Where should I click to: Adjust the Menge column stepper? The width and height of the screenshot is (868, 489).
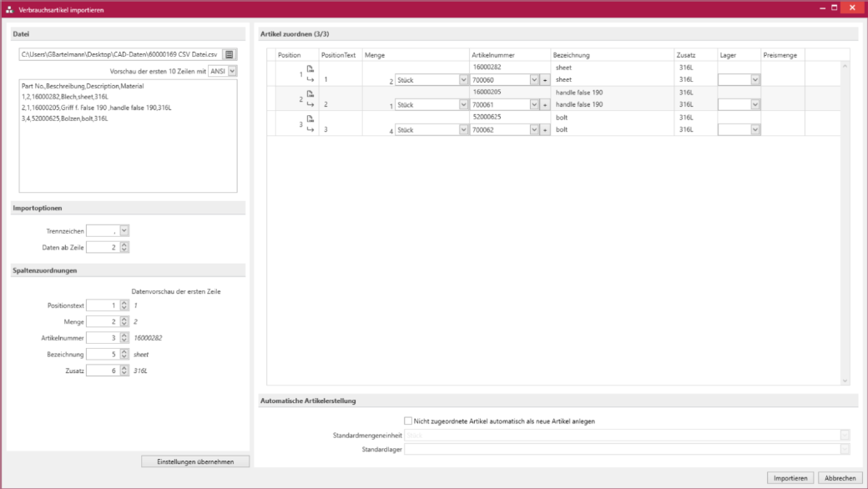coord(124,321)
